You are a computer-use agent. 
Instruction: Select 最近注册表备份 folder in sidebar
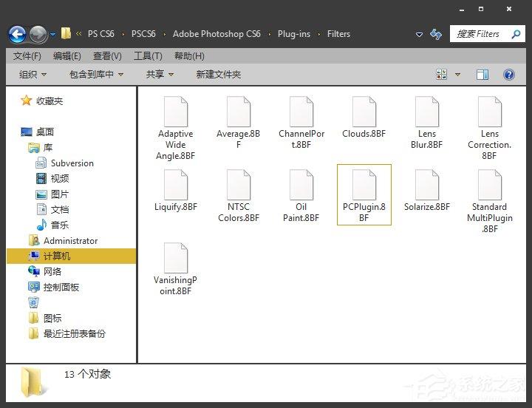coord(66,333)
